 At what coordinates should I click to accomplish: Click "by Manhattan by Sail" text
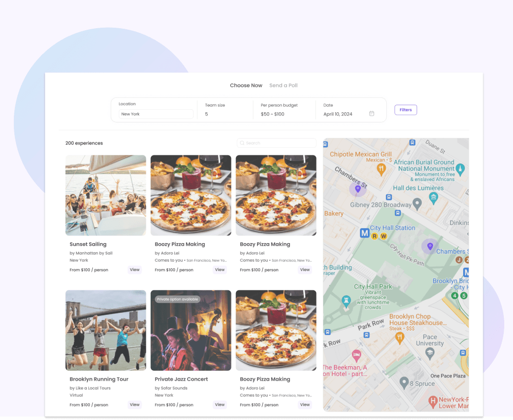point(91,253)
